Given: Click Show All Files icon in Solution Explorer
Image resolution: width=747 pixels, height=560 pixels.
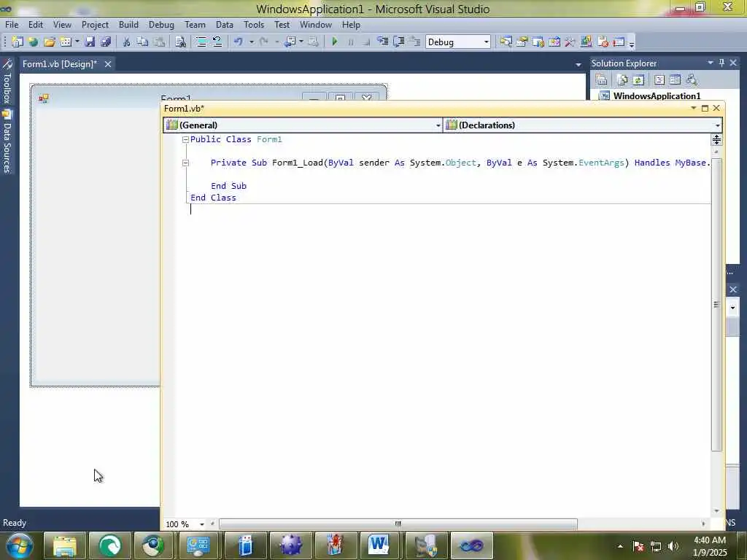Looking at the screenshot, I should [x=622, y=80].
